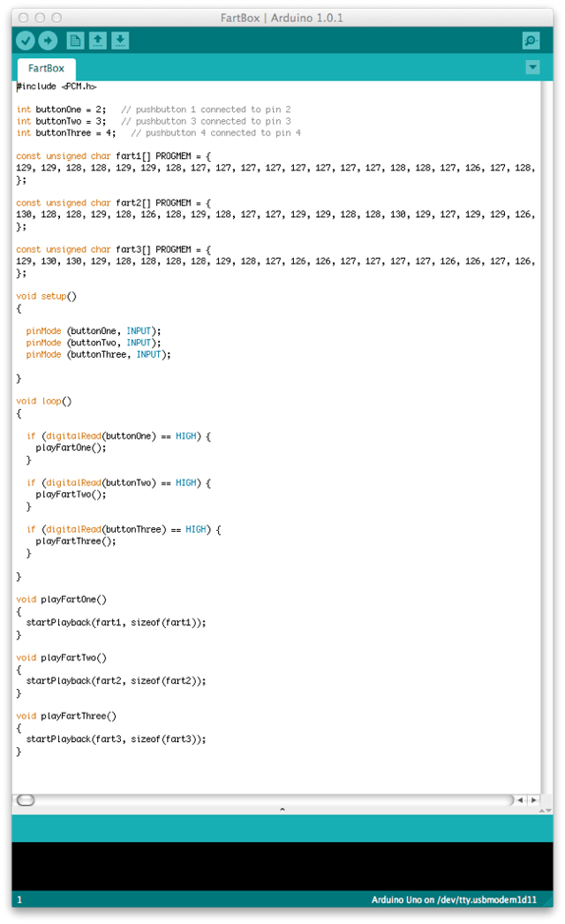Click 'pinMode (buttonThree, INPUT);' line
565x924 pixels.
click(98, 355)
